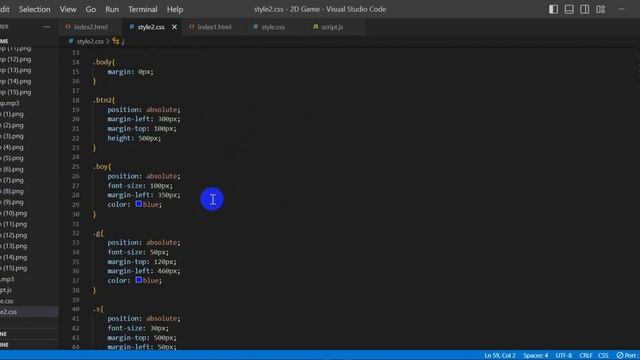The width and height of the screenshot is (640, 360).
Task: Change line endings via CRLF
Action: (x=585, y=356)
